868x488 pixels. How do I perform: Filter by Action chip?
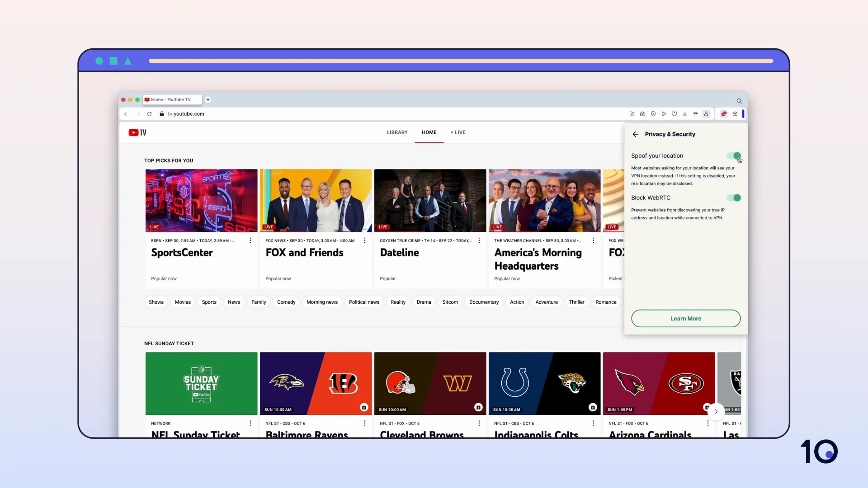517,302
